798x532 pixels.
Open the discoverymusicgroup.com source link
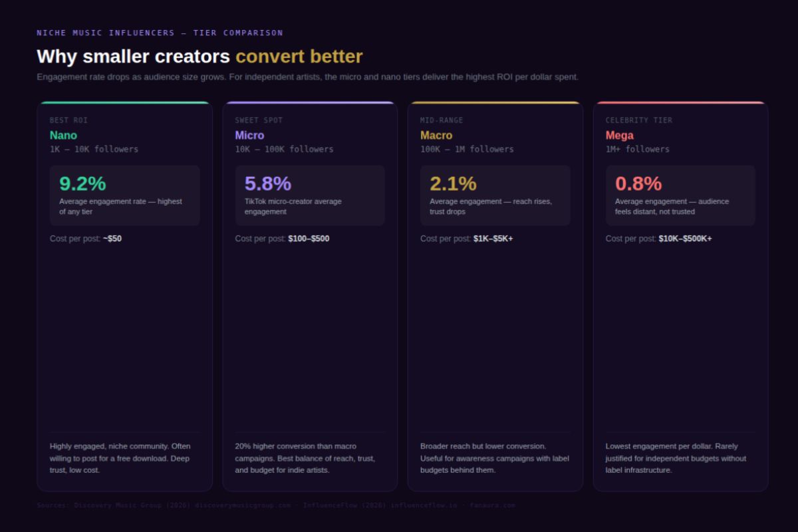pyautogui.click(x=243, y=505)
